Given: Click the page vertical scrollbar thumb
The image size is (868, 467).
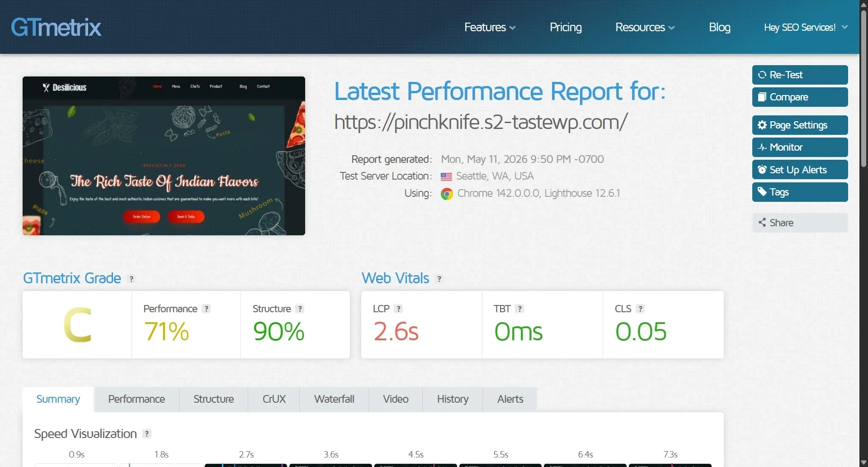Looking at the screenshot, I should (x=864, y=88).
